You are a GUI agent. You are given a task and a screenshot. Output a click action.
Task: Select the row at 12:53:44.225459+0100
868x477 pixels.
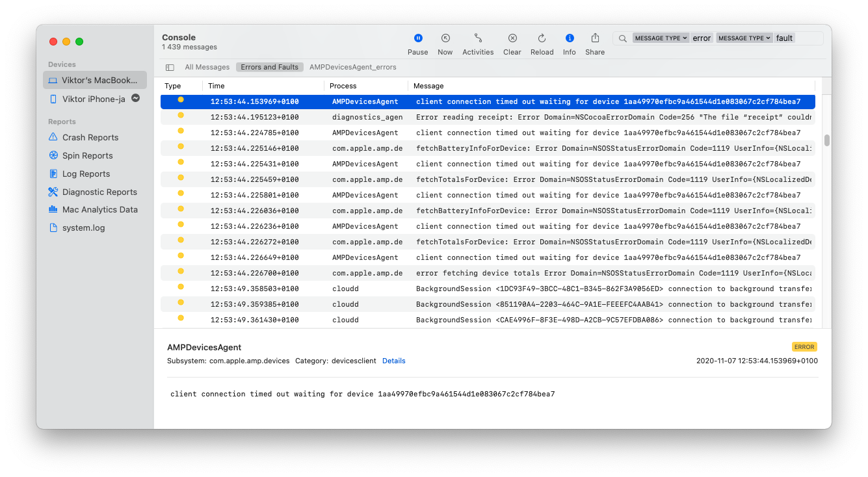pos(488,179)
